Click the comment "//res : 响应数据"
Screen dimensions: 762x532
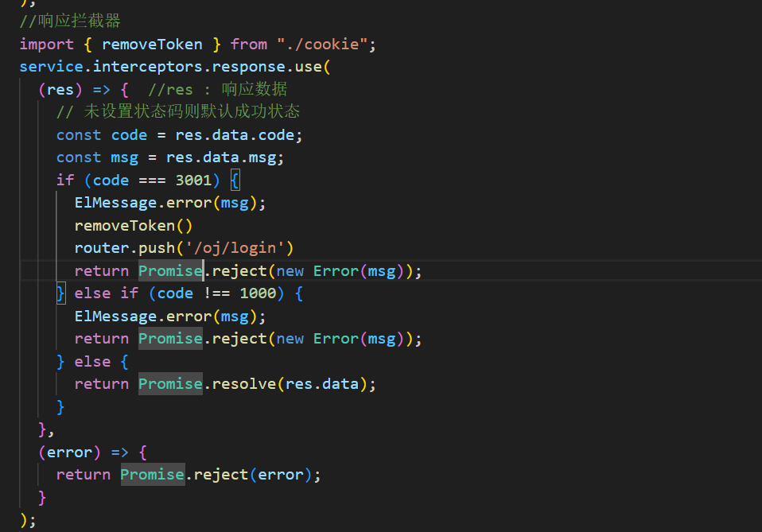tap(218, 89)
